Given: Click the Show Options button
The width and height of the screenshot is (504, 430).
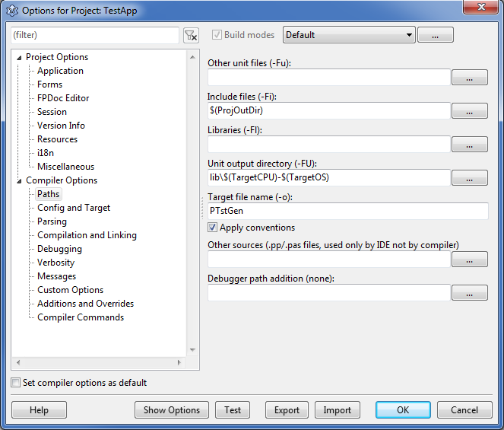Looking at the screenshot, I should pyautogui.click(x=172, y=409).
